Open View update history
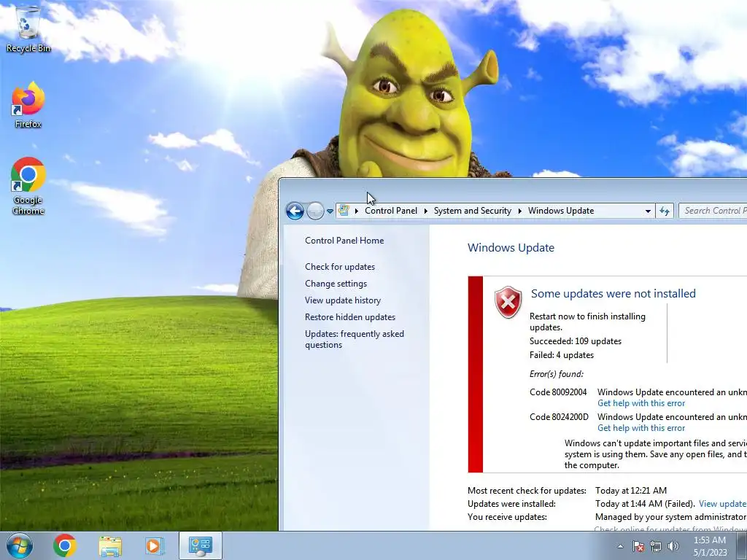Image resolution: width=747 pixels, height=560 pixels. (x=343, y=300)
